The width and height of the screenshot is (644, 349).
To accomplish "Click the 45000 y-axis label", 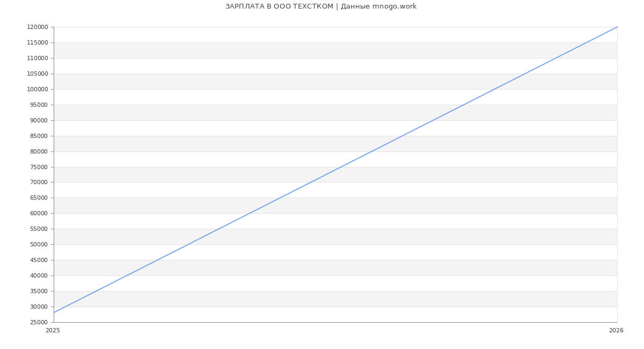I will tap(39, 260).
